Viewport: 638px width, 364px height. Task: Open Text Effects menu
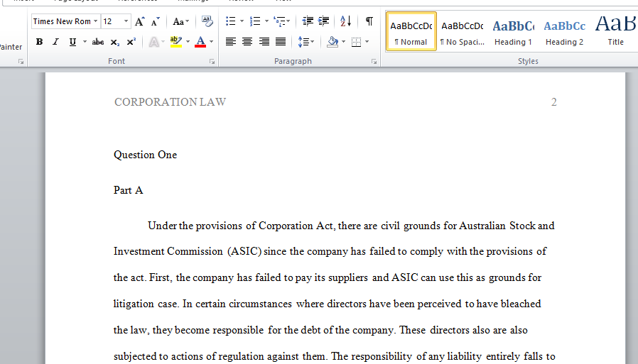(156, 41)
